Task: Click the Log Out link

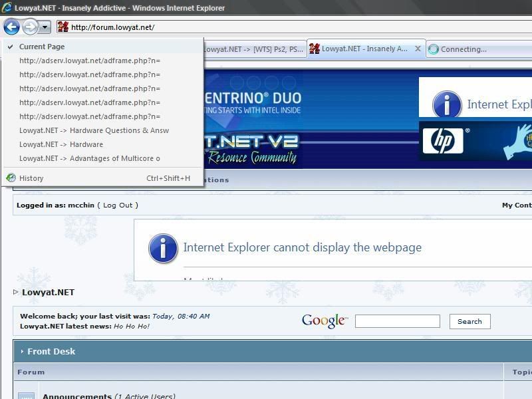Action: coord(118,205)
